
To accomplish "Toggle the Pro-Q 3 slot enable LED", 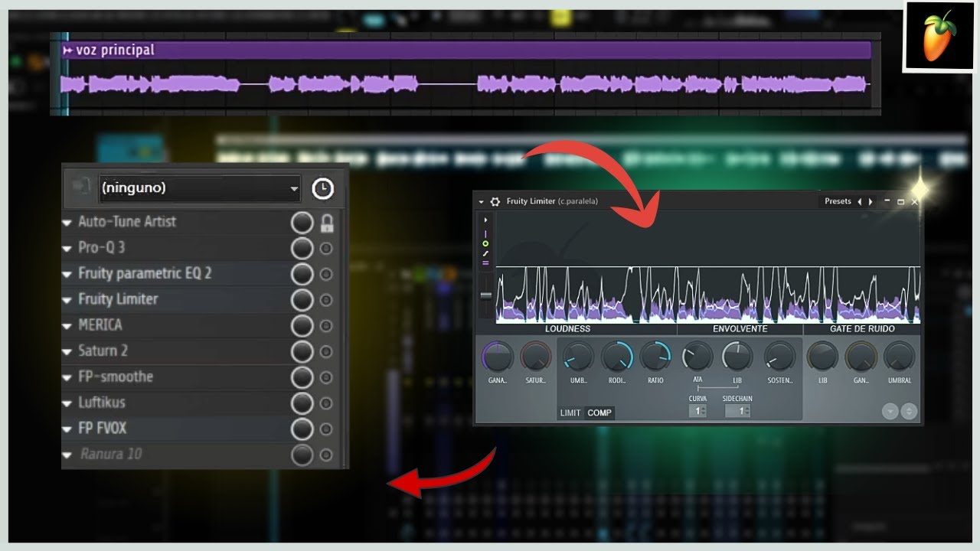I will tap(326, 249).
